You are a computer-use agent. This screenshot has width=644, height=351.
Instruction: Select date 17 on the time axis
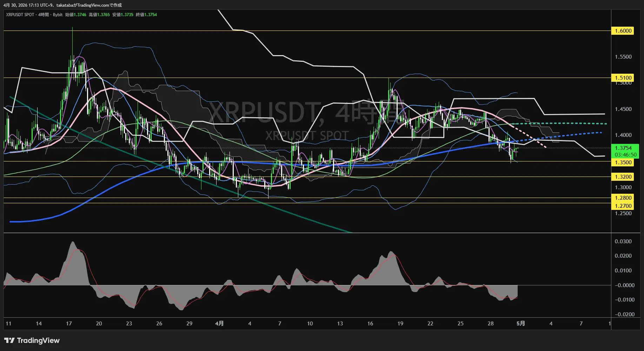click(69, 323)
